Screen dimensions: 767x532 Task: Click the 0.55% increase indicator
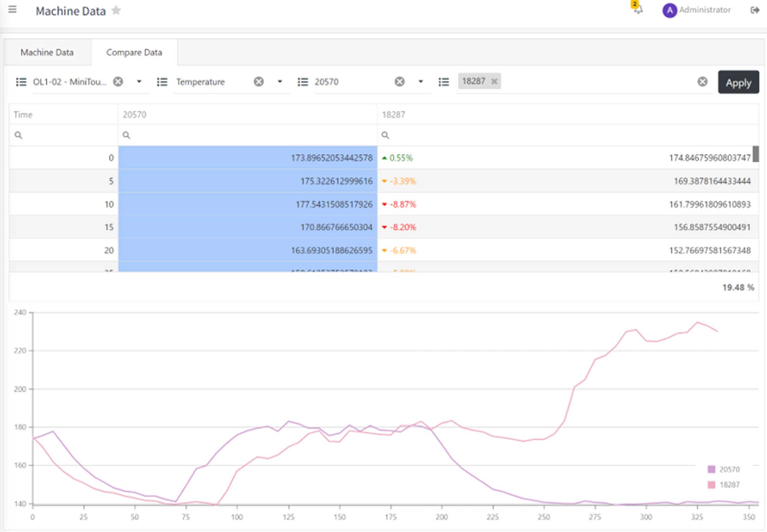click(397, 158)
